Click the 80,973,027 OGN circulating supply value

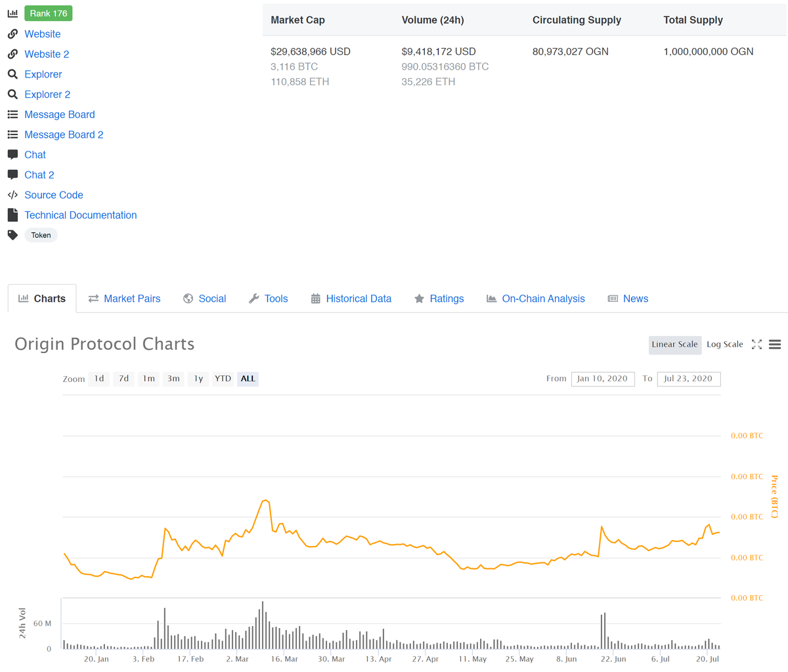click(571, 51)
